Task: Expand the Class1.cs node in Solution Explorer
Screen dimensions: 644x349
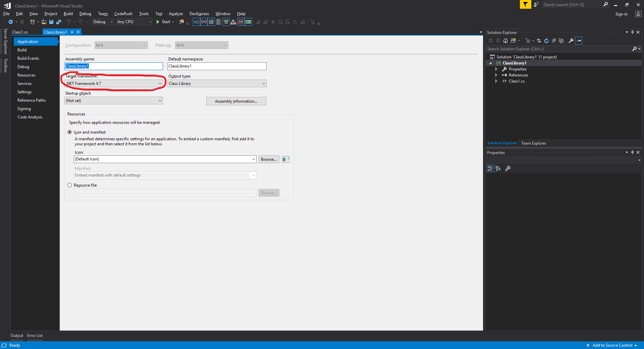Action: (496, 81)
